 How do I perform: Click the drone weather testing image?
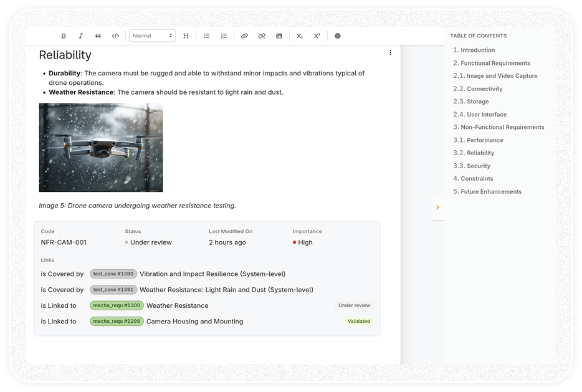pos(101,148)
